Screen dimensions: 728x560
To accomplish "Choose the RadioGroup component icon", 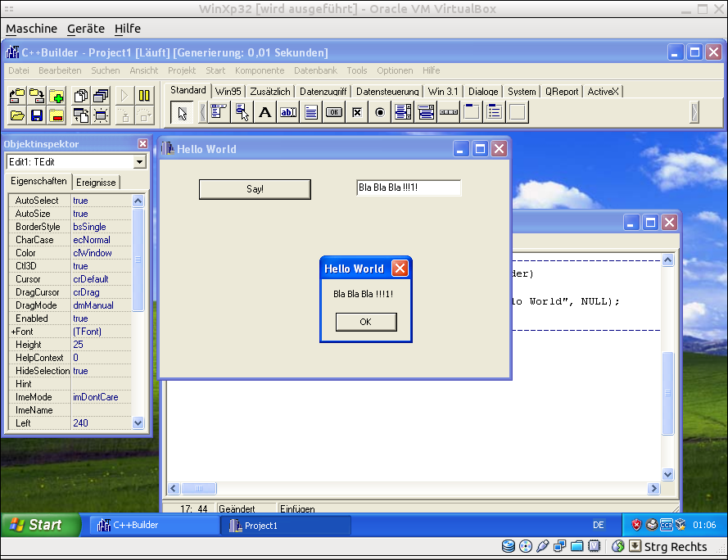I will click(495, 112).
